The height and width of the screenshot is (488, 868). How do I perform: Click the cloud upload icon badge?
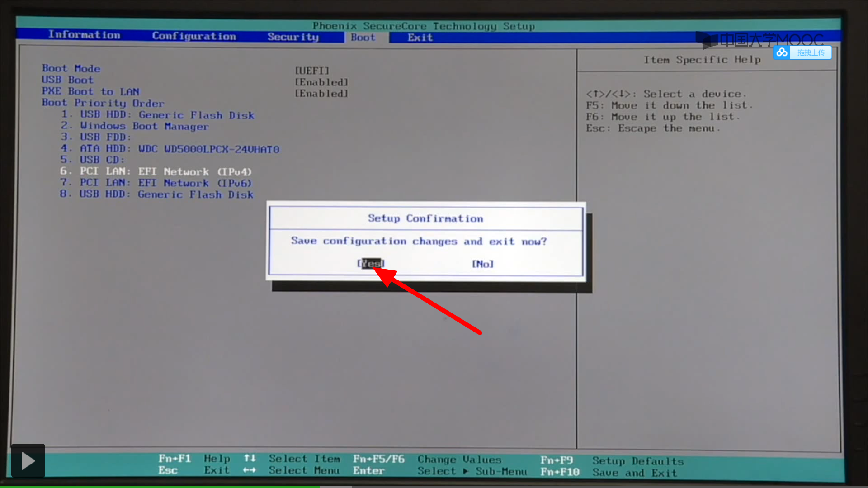click(x=782, y=52)
